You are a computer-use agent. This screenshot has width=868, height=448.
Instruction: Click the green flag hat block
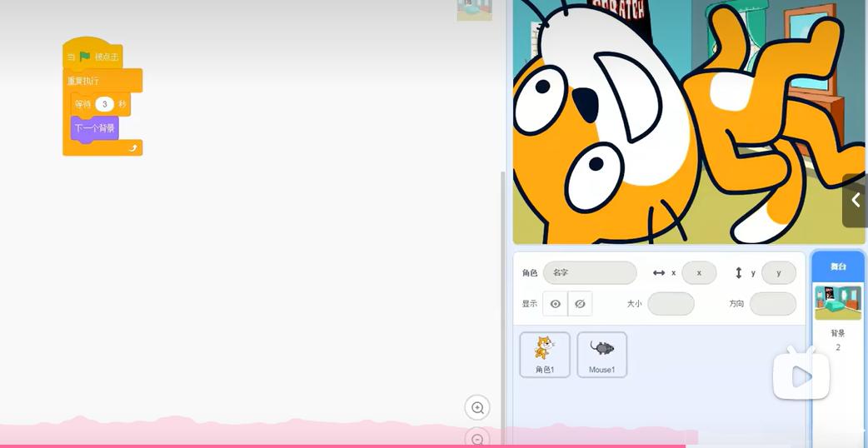tap(92, 55)
